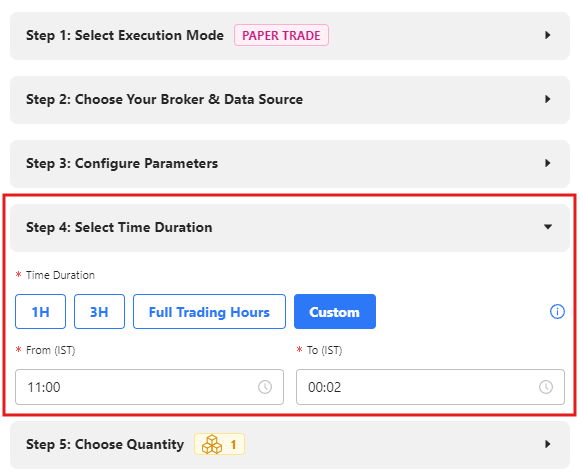The width and height of the screenshot is (583, 475).
Task: Collapse Step 4 with the down arrow
Action: pos(547,227)
